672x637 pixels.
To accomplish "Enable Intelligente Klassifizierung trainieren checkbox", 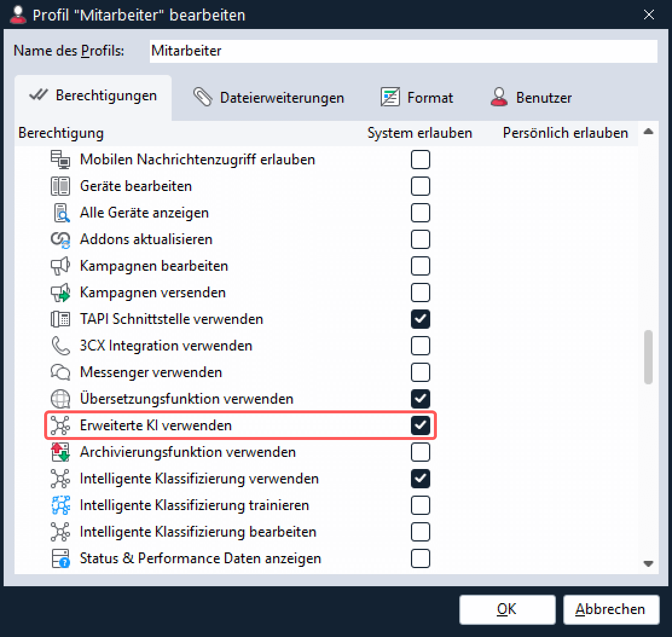I will pyautogui.click(x=420, y=505).
